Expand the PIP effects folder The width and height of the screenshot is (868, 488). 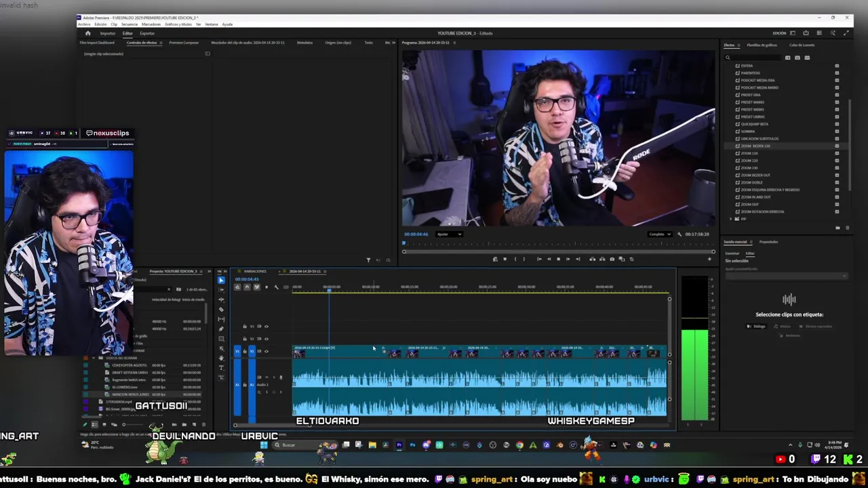click(x=731, y=219)
